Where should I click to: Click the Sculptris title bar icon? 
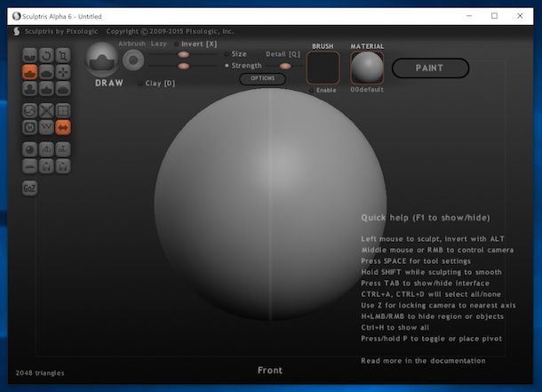(x=16, y=16)
